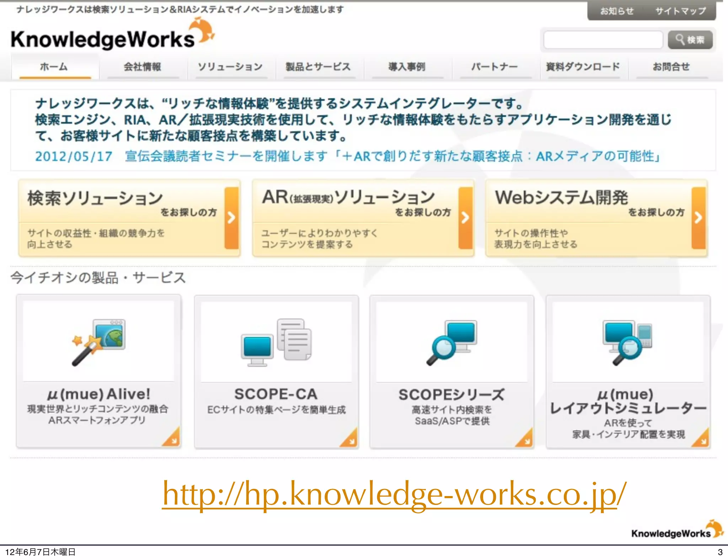Open the μ(mue) レイアウトシミュレーター icon

(628, 343)
